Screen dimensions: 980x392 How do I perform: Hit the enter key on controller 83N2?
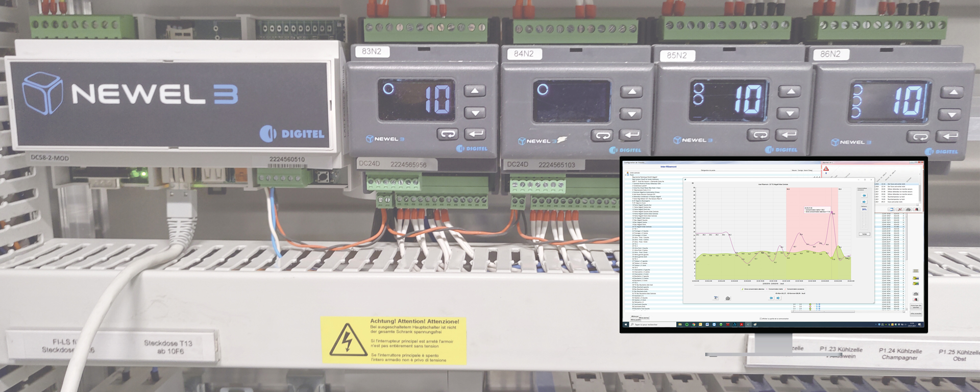click(x=475, y=134)
